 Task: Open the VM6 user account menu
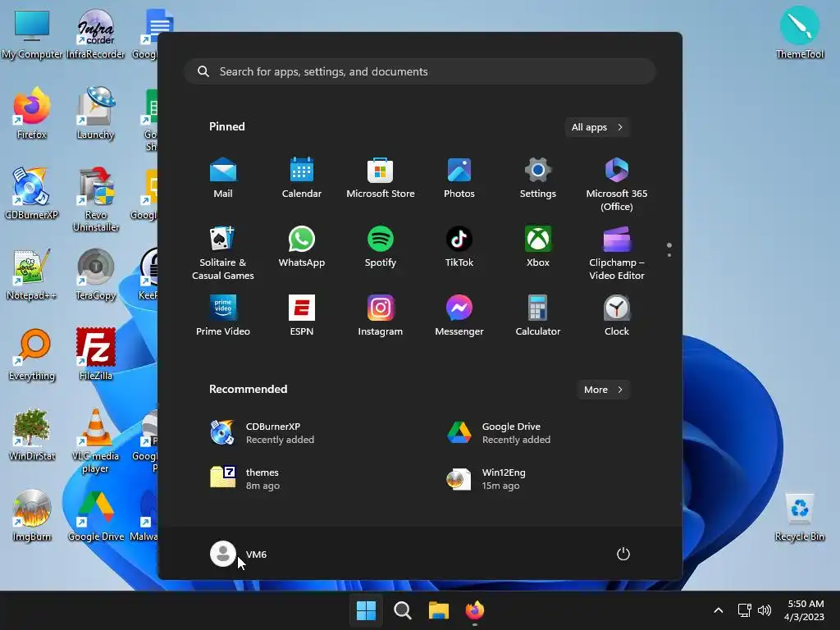[239, 554]
